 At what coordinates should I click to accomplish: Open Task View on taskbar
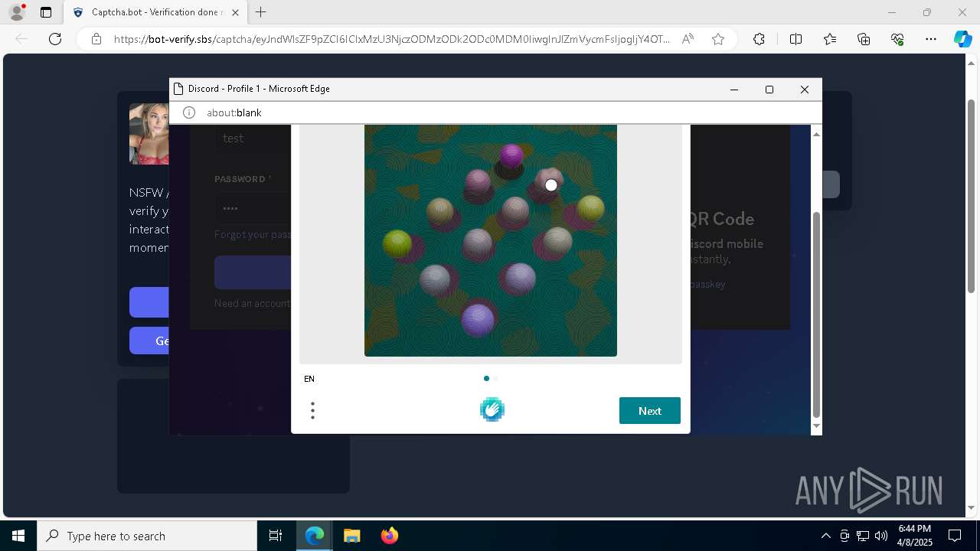[276, 536]
